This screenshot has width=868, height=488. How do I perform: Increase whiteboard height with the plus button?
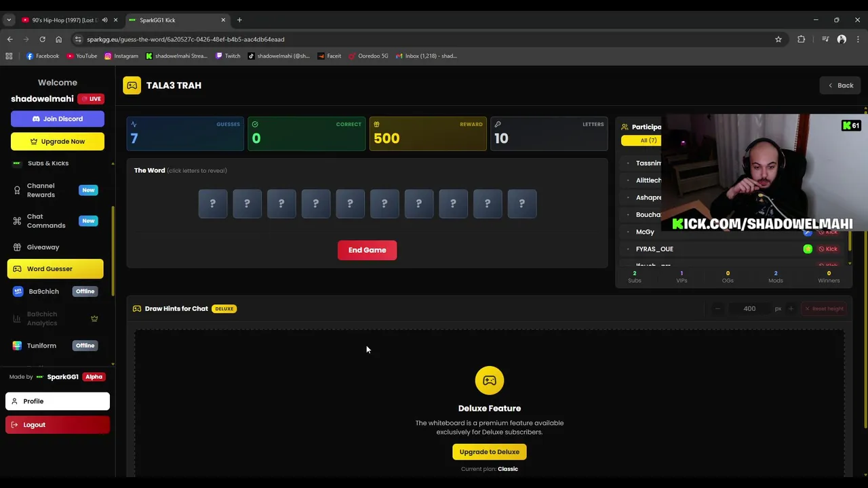click(791, 308)
